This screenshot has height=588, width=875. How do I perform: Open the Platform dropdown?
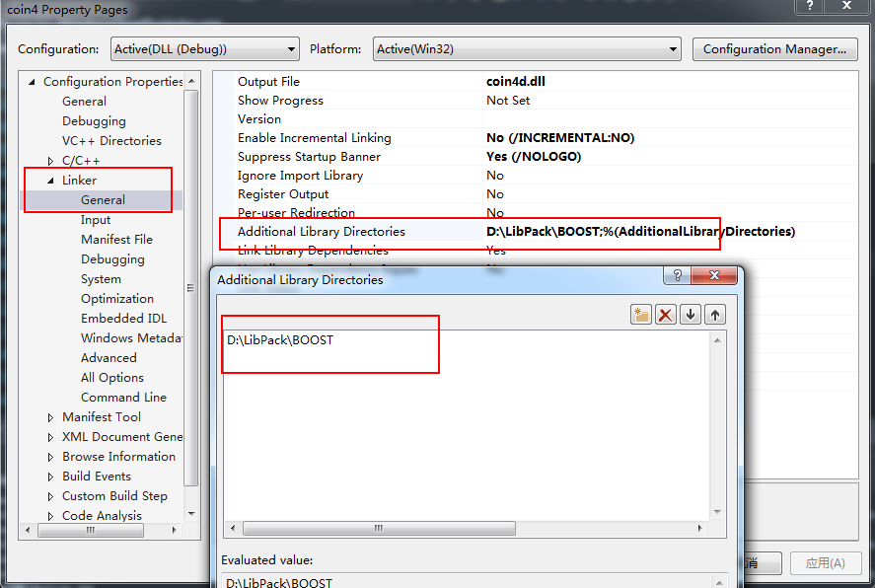[528, 48]
